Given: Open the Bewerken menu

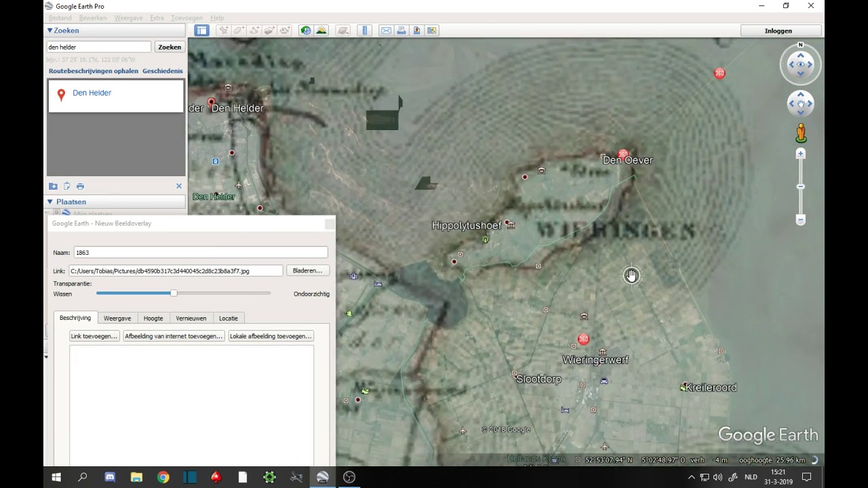Looking at the screenshot, I should point(93,18).
